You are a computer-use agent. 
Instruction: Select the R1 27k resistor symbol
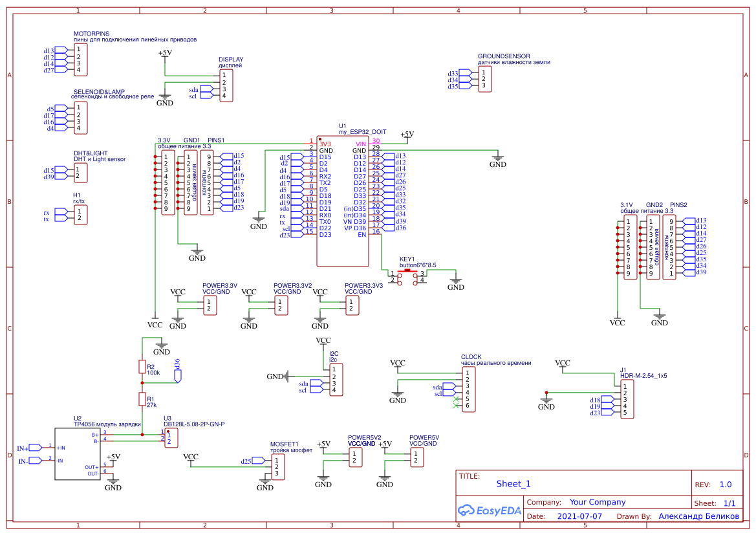click(142, 399)
